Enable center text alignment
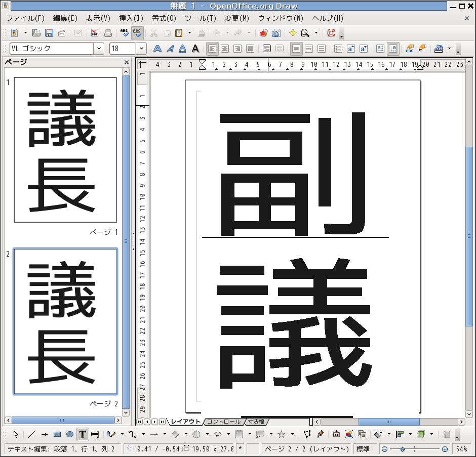This screenshot has height=457, width=476. [x=224, y=49]
